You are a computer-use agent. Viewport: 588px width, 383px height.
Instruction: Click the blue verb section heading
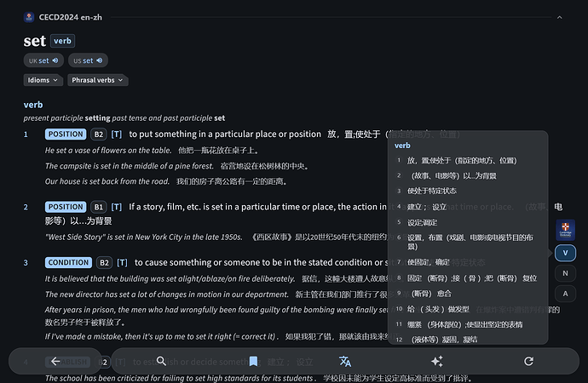coord(33,105)
